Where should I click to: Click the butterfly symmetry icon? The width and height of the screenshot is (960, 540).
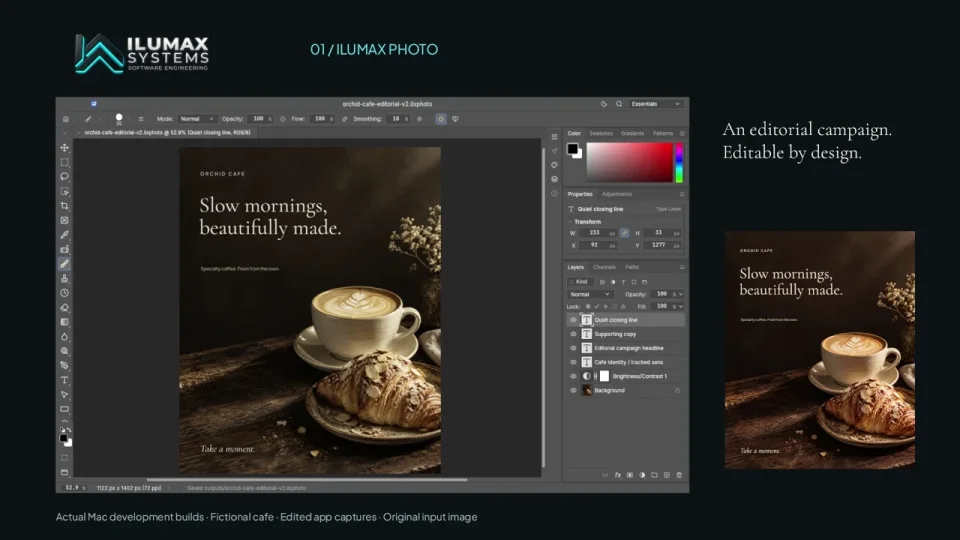(455, 119)
